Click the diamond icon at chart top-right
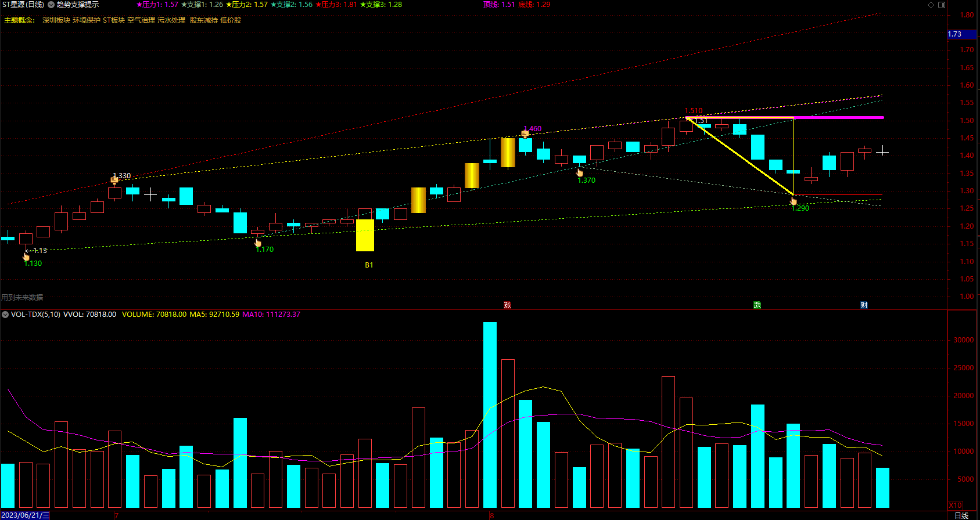The height and width of the screenshot is (520, 980). (x=931, y=5)
